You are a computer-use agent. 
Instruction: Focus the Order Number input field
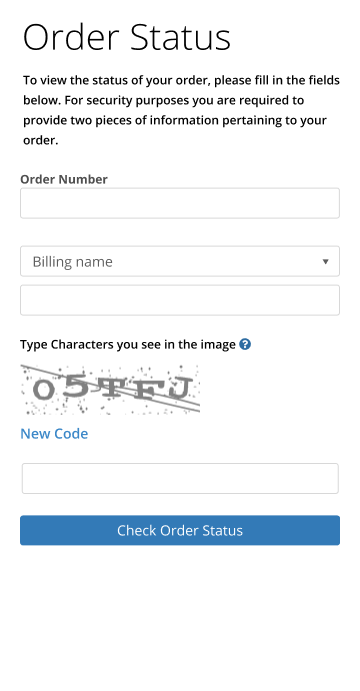180,203
